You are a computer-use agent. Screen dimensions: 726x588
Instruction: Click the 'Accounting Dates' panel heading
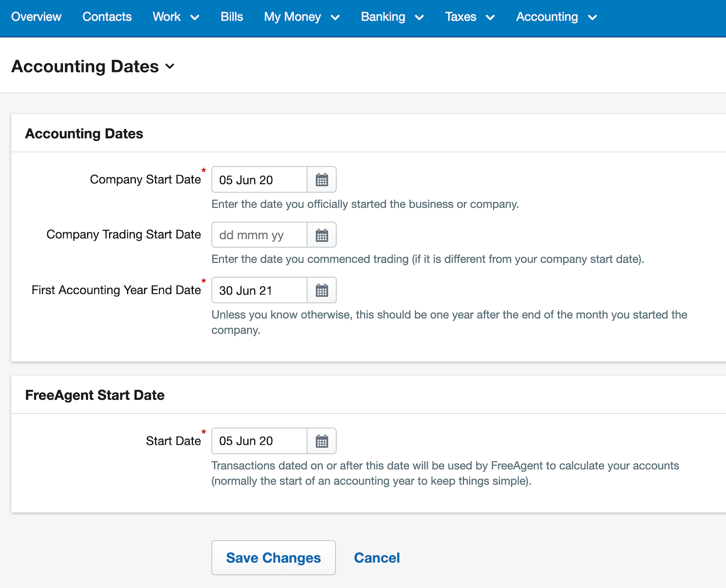tap(84, 133)
